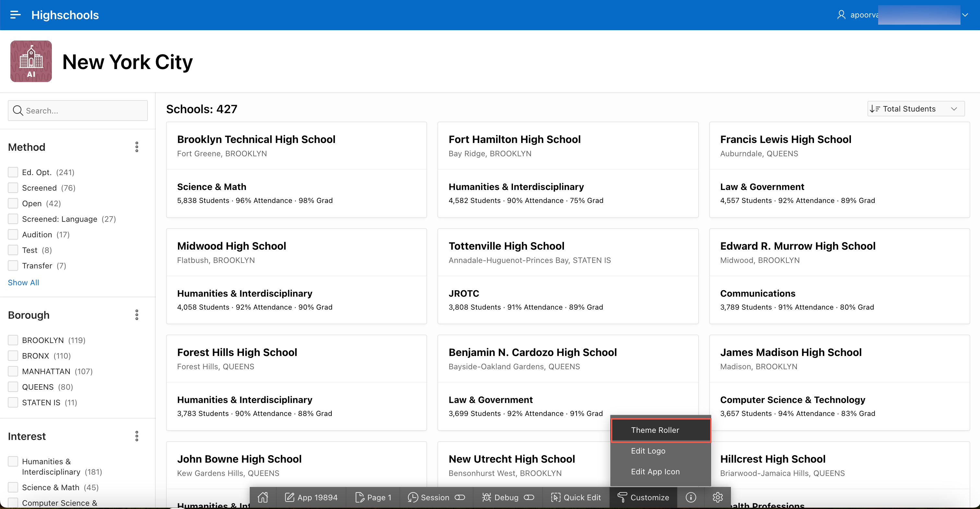Toggle the Session switch
Image resolution: width=980 pixels, height=509 pixels.
click(460, 497)
